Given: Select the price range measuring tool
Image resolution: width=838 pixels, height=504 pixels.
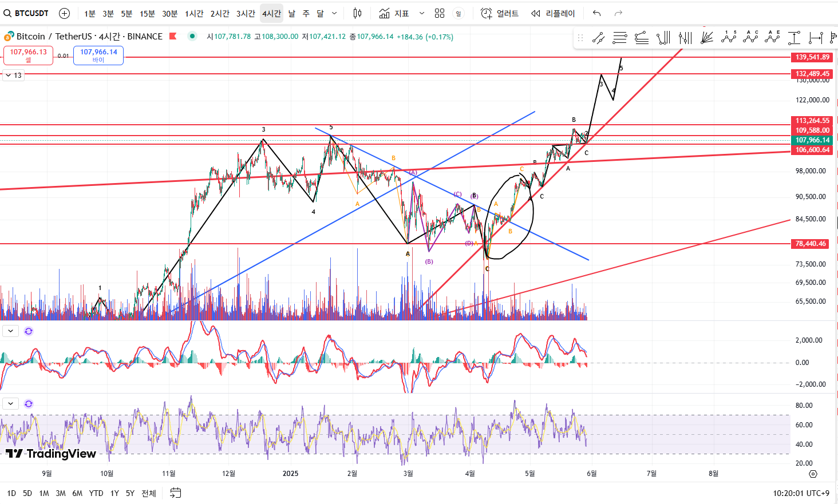Looking at the screenshot, I should [794, 38].
